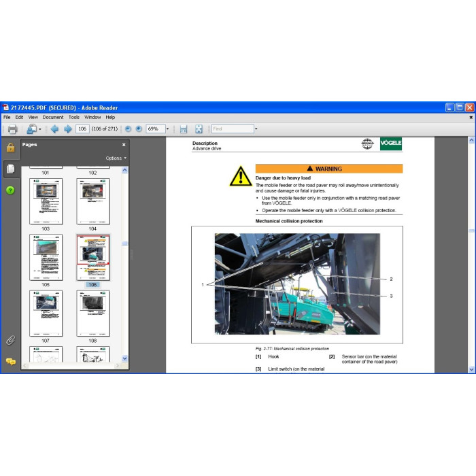Click into the Find search box
476x476 pixels.
click(x=233, y=129)
